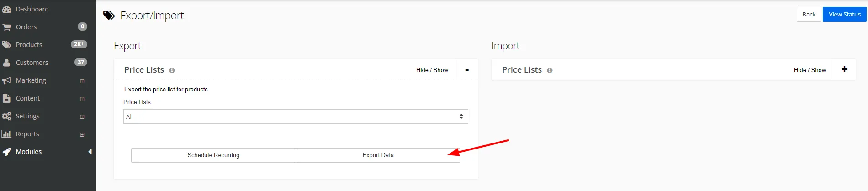
Task: Click the Settings gears icon
Action: (6, 116)
